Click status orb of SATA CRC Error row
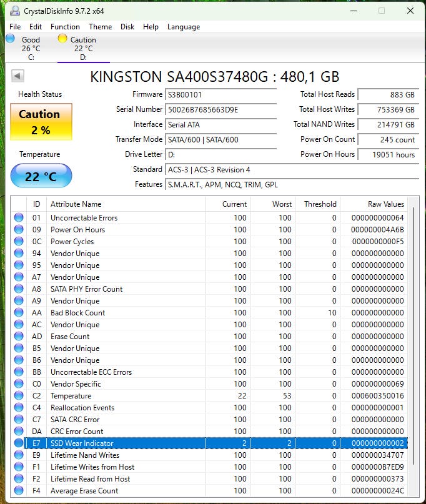This screenshot has width=426, height=504. click(x=19, y=419)
